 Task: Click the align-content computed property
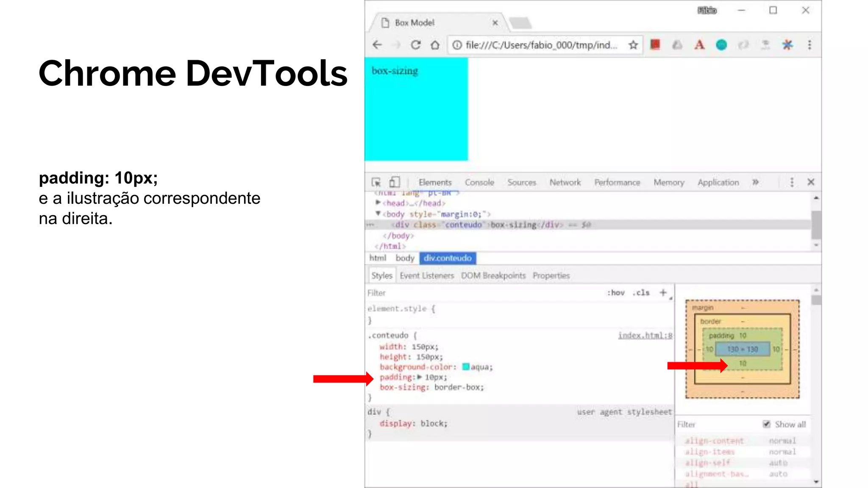tap(714, 441)
